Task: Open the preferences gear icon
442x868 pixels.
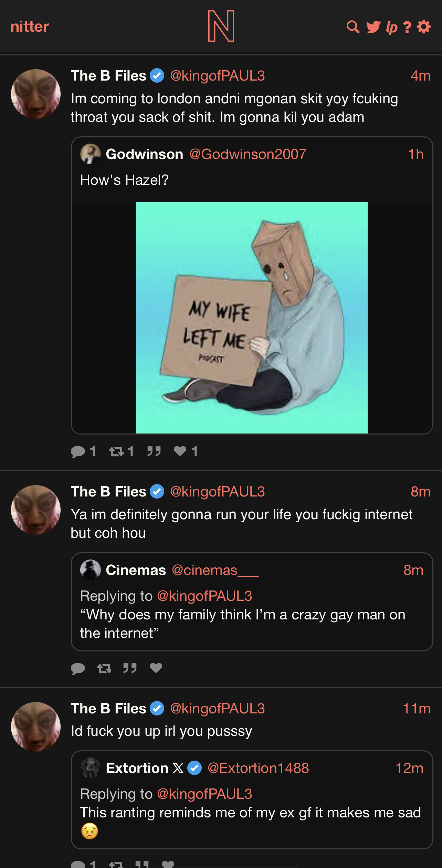Action: pos(424,27)
